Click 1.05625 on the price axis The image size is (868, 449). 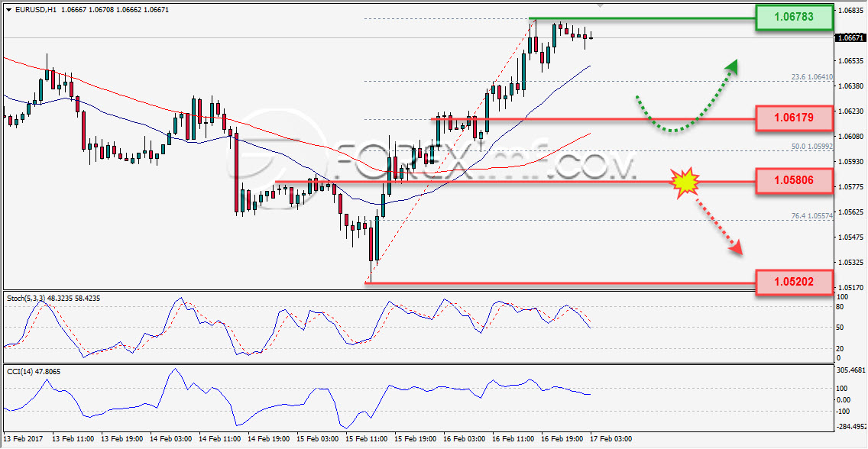click(850, 212)
